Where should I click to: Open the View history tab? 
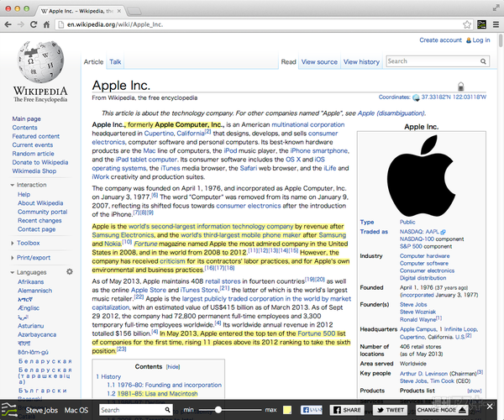[x=361, y=61]
